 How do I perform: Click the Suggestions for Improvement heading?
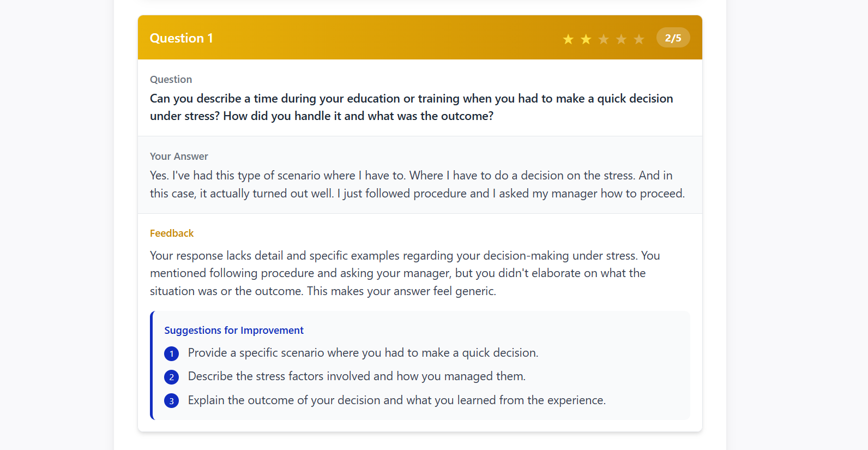point(234,330)
